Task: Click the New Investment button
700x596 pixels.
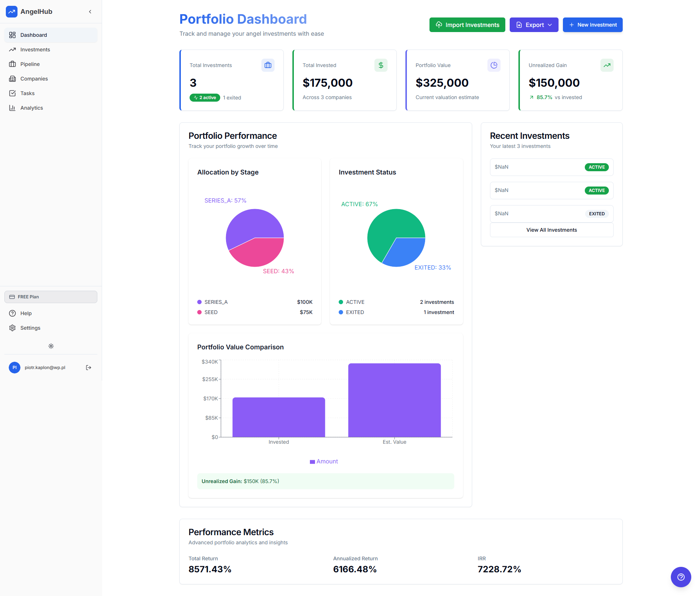Action: coord(592,25)
